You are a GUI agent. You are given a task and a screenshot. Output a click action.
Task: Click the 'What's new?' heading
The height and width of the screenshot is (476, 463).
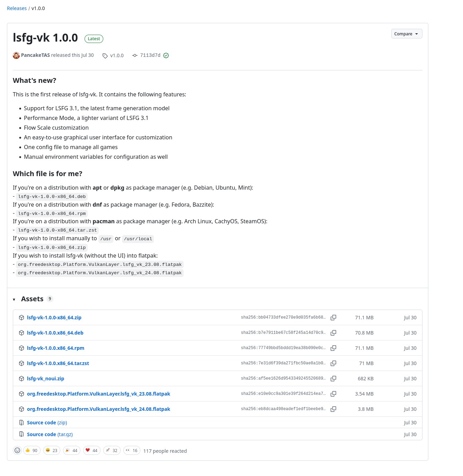click(x=34, y=80)
